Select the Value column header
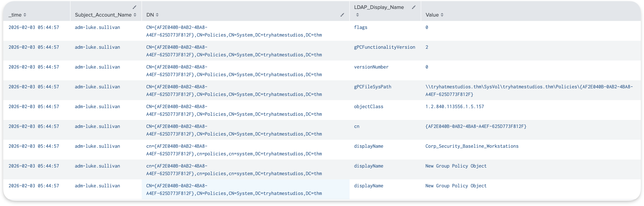This screenshot has height=206, width=644. pyautogui.click(x=433, y=15)
